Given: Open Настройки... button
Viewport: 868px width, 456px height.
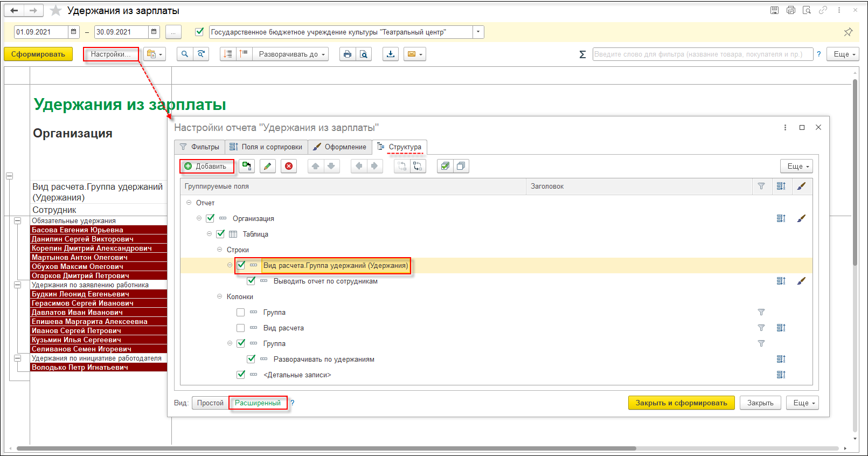Looking at the screenshot, I should point(110,54).
